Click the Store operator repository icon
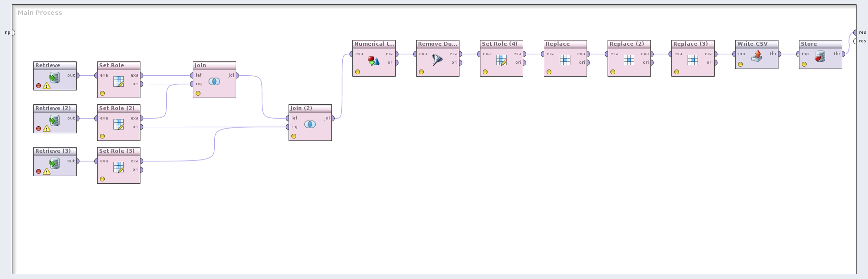The height and width of the screenshot is (279, 868). coord(820,57)
